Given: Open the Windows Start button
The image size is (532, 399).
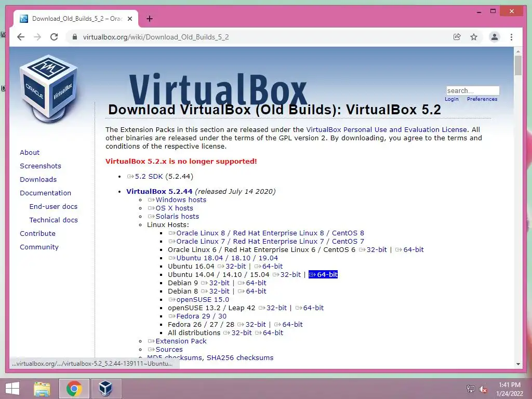Looking at the screenshot, I should pyautogui.click(x=12, y=389).
